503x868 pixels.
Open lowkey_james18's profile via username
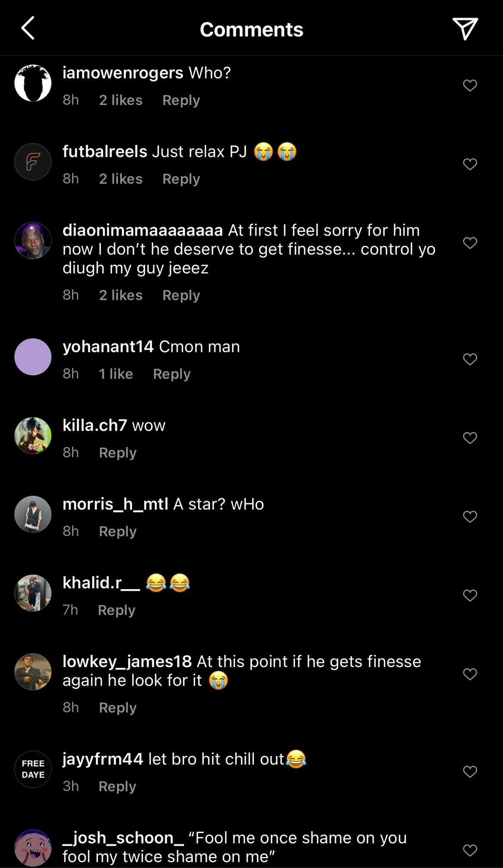[x=127, y=661]
